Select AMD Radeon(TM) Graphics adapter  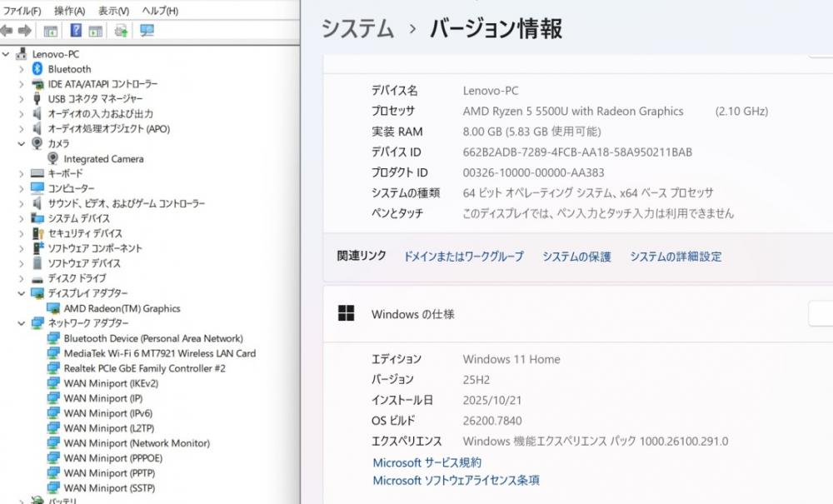122,308
